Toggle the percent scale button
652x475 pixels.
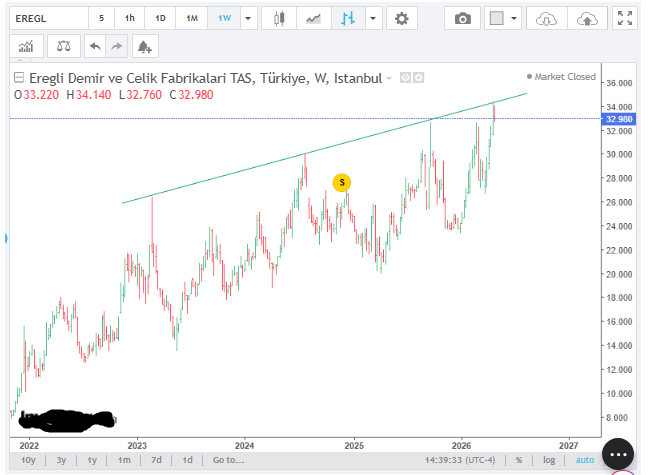pyautogui.click(x=519, y=460)
